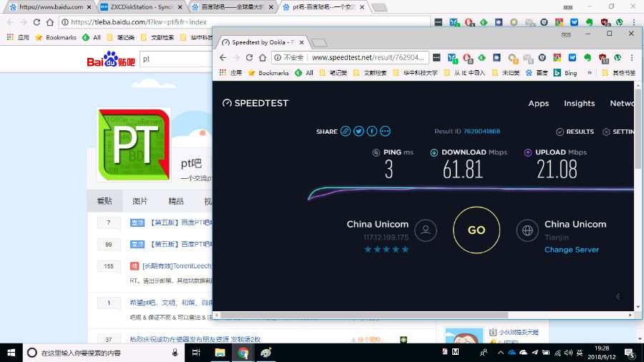The image size is (644, 362).
Task: Click the Baidu Tieba logo
Action: pyautogui.click(x=111, y=59)
